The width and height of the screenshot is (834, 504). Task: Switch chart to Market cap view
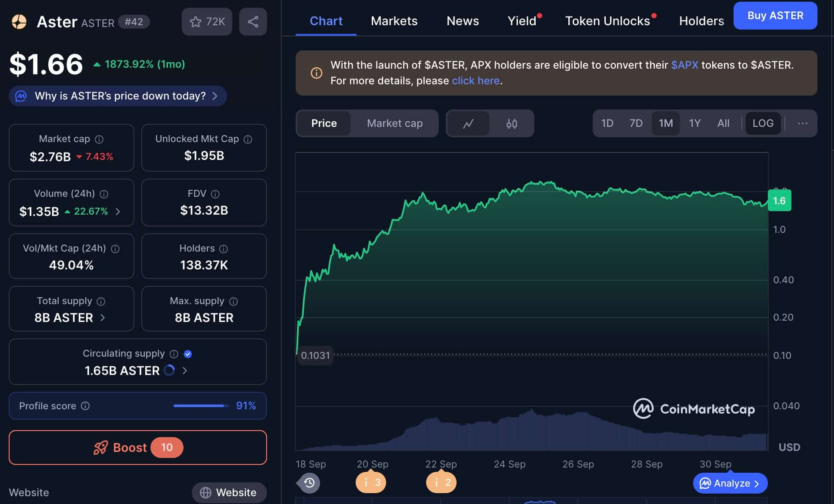point(394,123)
